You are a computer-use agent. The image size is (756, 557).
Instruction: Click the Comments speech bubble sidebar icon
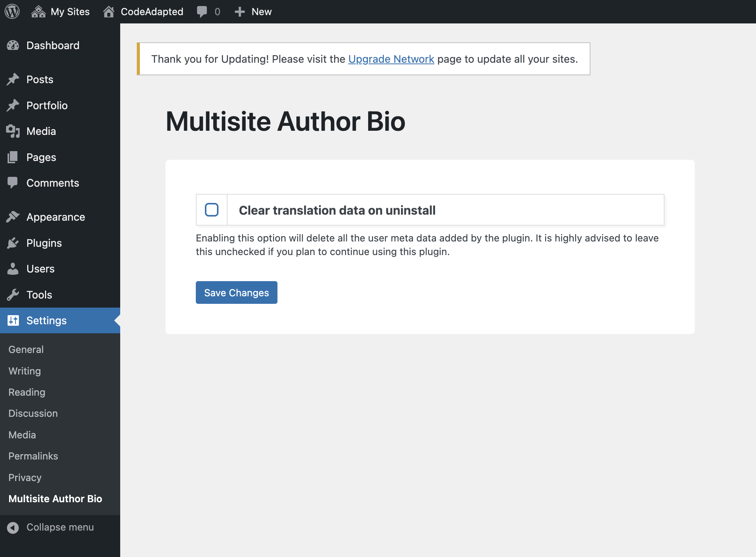click(x=13, y=183)
